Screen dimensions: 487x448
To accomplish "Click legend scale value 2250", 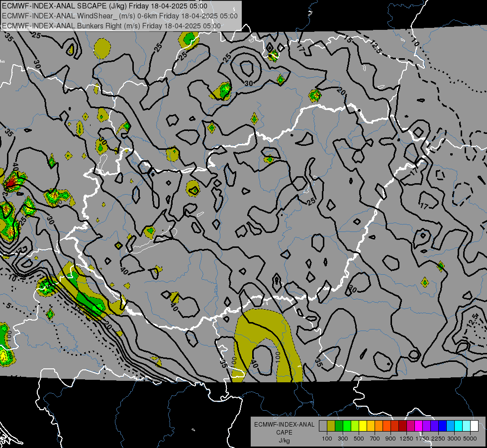I will pos(438,439).
